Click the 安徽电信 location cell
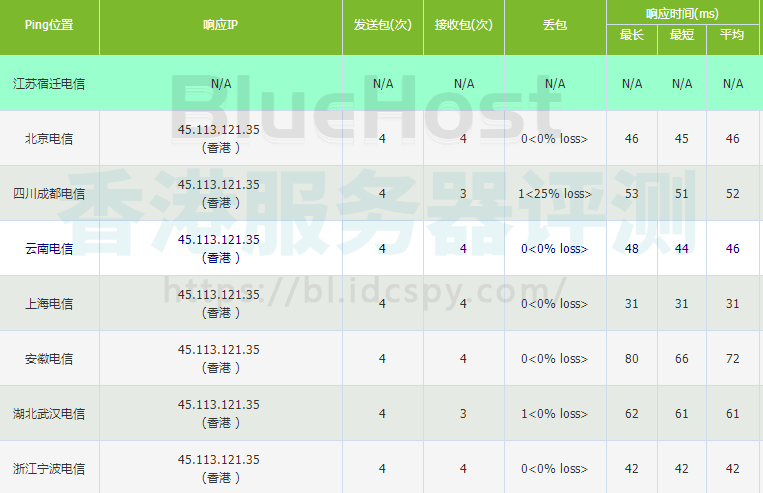Viewport: 763px width, 493px height. point(49,359)
